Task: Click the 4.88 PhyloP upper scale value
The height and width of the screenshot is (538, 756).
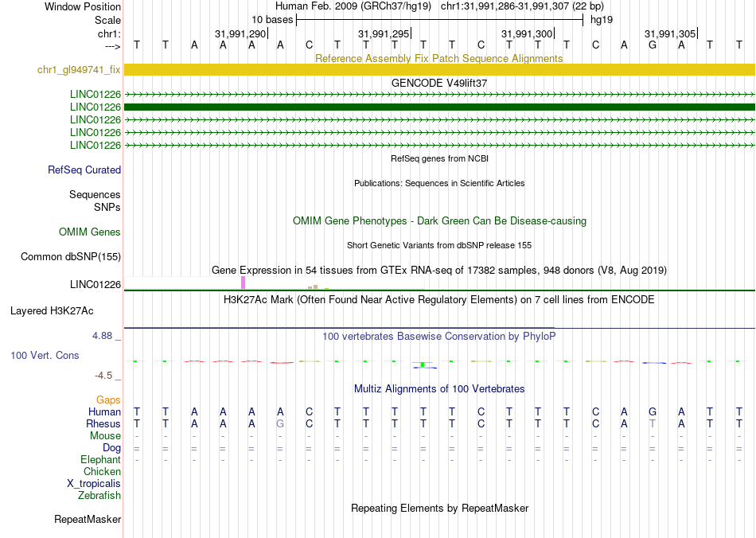Action: (102, 336)
